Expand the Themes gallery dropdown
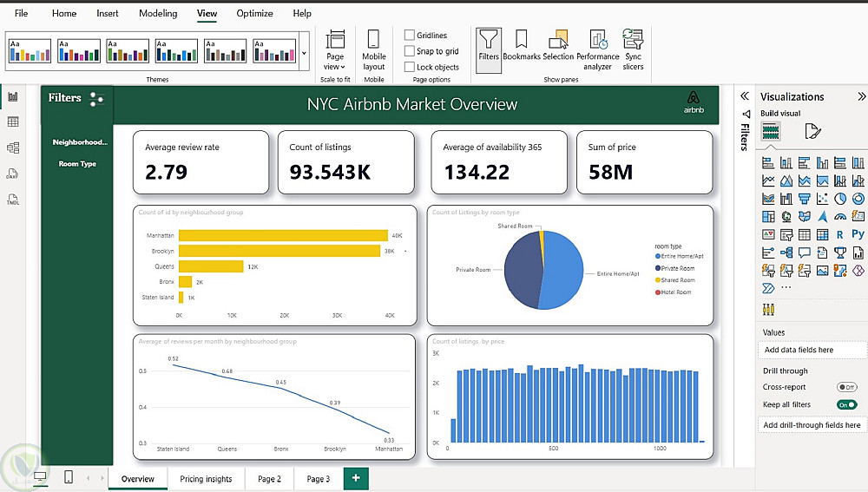 point(304,53)
